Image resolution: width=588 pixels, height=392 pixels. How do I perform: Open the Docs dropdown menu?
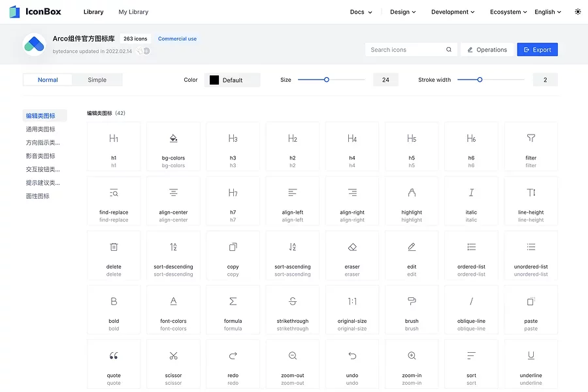click(x=361, y=12)
